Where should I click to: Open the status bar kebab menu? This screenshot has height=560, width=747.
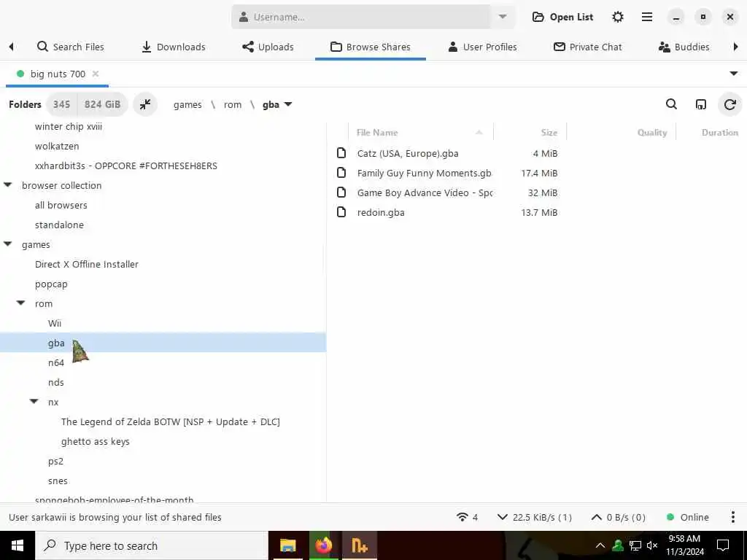[x=732, y=517]
